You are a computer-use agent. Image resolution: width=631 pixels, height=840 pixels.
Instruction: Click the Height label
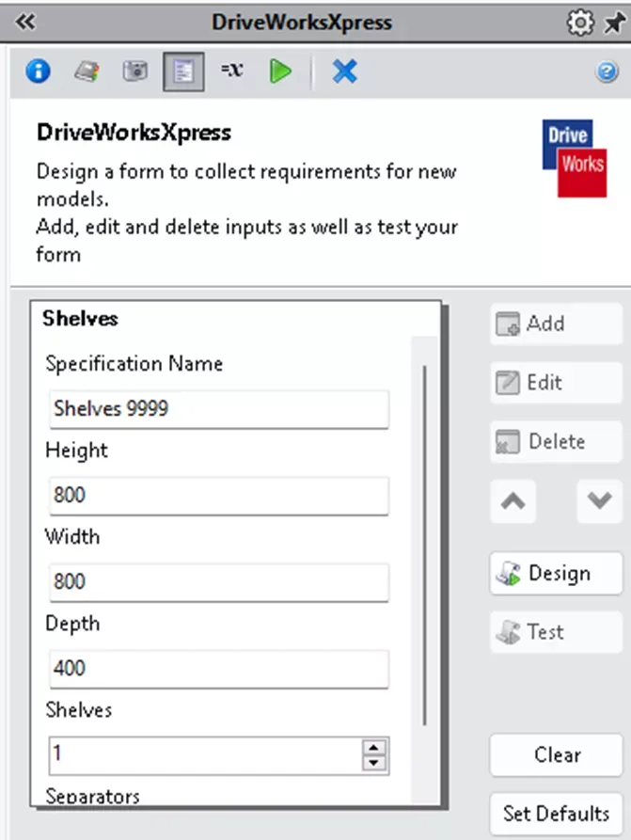click(76, 450)
